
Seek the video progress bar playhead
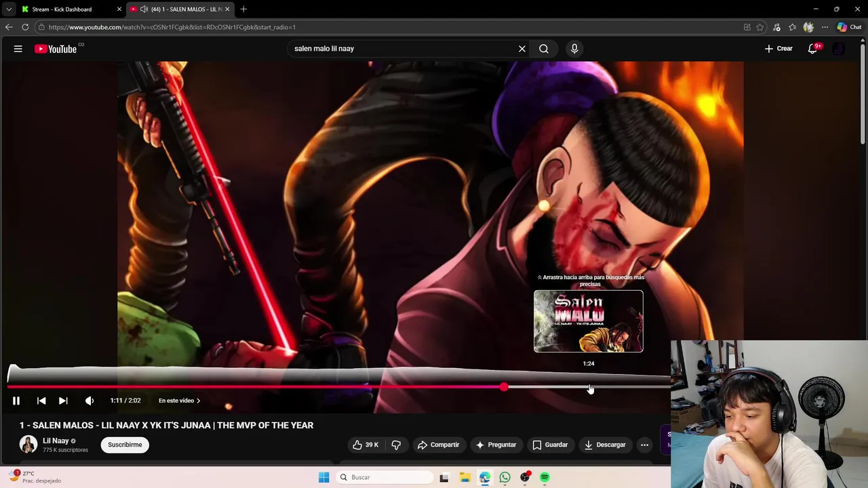pos(504,387)
